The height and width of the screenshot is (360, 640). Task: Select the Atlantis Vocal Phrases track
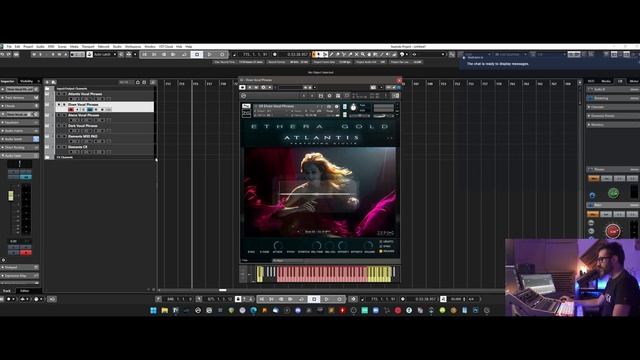point(85,94)
